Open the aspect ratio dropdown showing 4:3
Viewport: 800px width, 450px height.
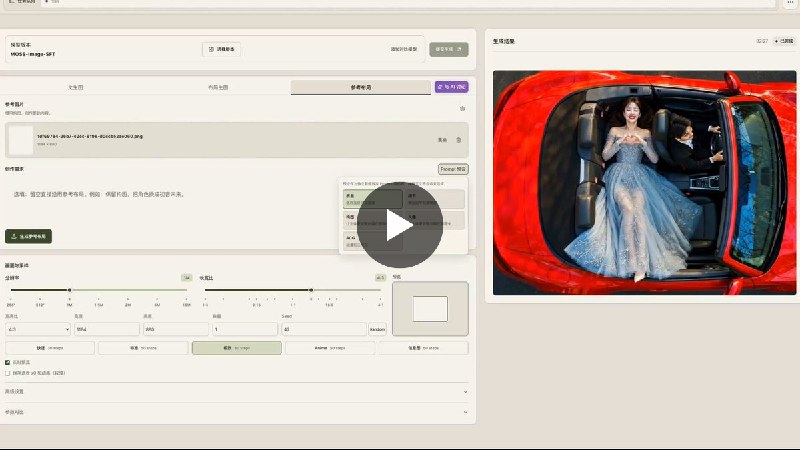(x=38, y=330)
